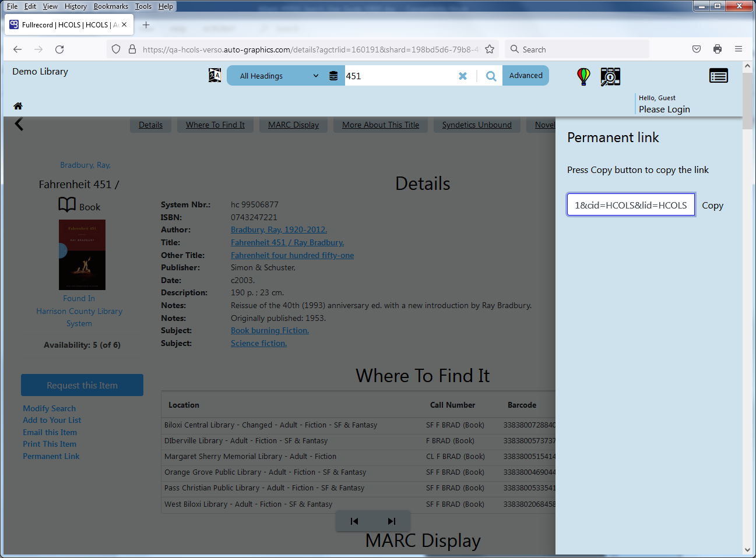Image resolution: width=756 pixels, height=558 pixels.
Task: Click the home icon
Action: coord(18,106)
